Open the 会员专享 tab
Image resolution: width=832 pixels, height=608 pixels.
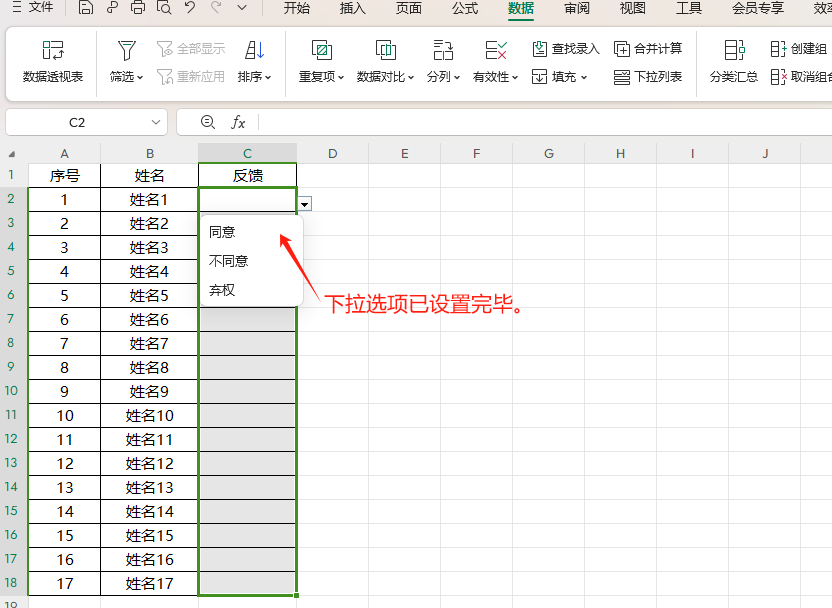(x=758, y=8)
